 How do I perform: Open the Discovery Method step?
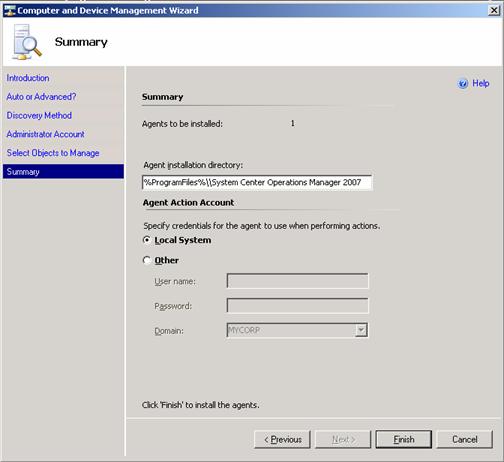tap(39, 115)
